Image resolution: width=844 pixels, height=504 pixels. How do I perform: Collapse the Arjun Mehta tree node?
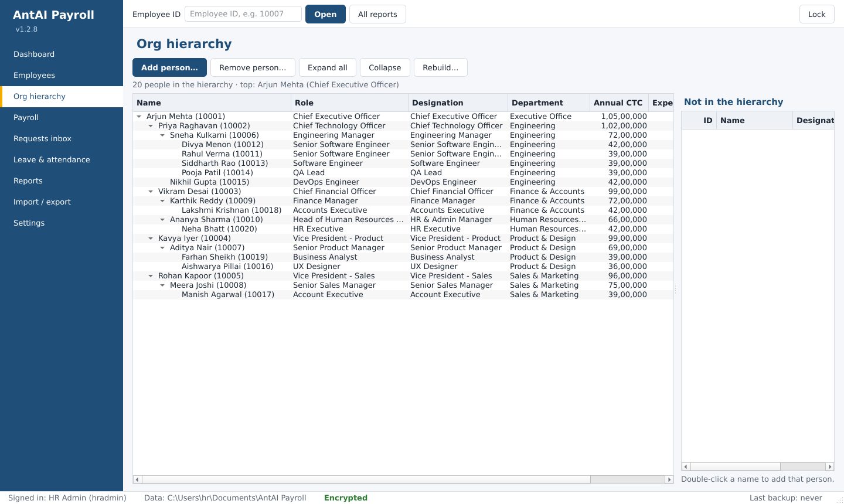(139, 117)
